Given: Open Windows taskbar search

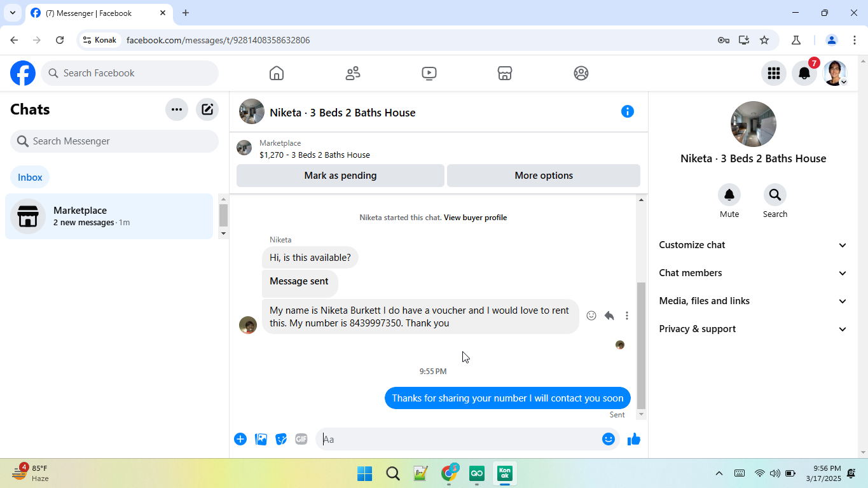Looking at the screenshot, I should (x=393, y=473).
